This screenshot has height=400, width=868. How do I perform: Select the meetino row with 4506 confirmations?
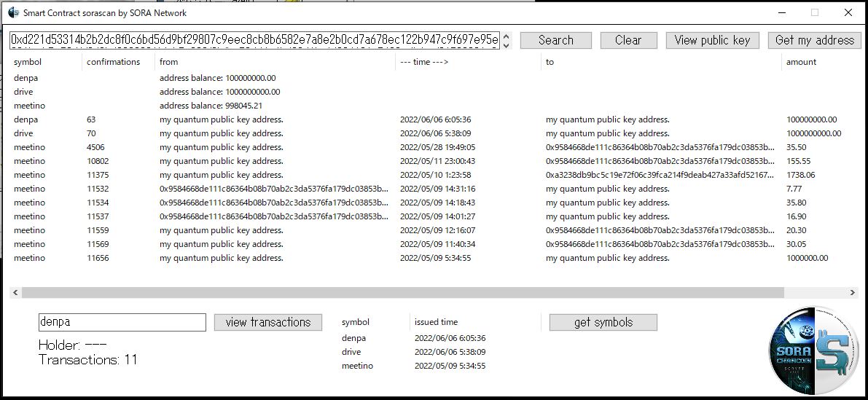434,147
